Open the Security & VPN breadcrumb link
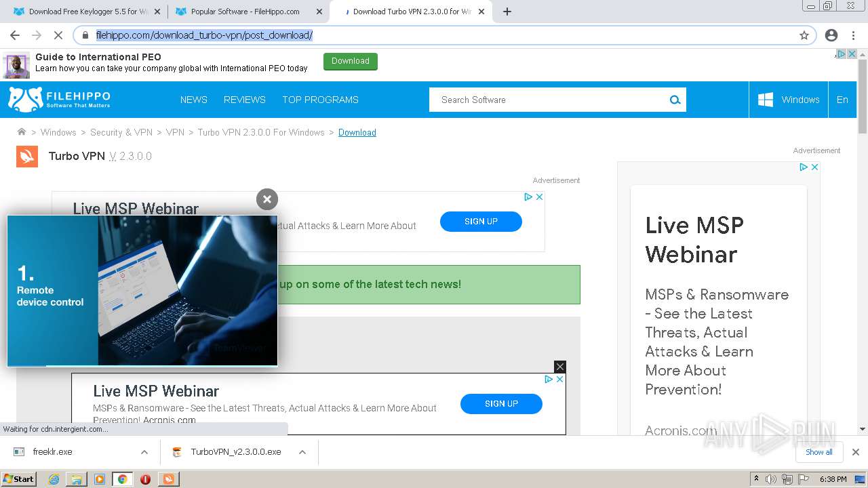This screenshot has width=868, height=488. [121, 132]
